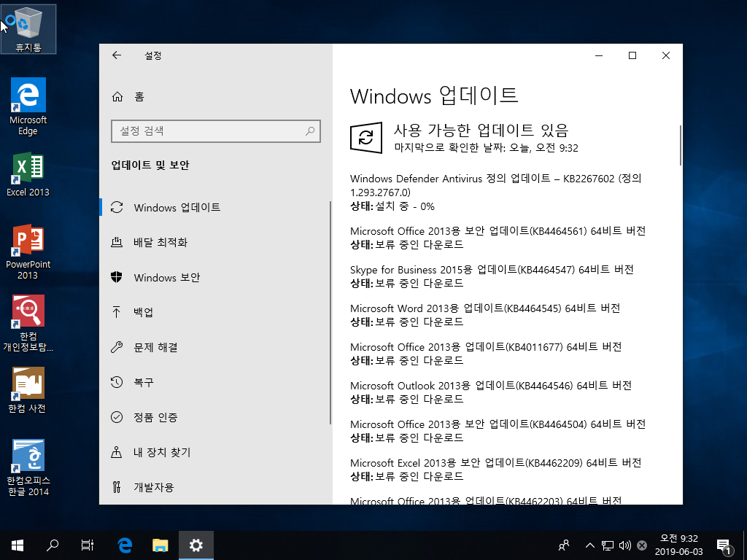This screenshot has width=747, height=560.
Task: Open the 개발자용 section
Action: (x=214, y=487)
